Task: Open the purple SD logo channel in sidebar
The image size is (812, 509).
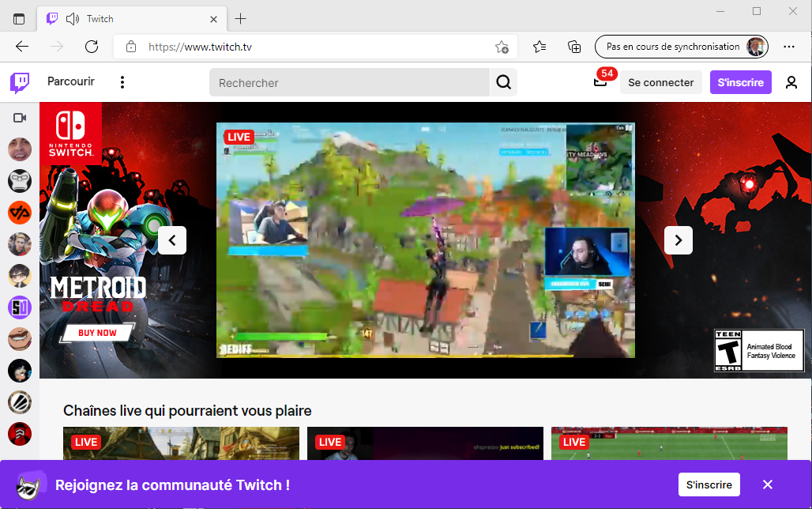Action: (x=20, y=308)
